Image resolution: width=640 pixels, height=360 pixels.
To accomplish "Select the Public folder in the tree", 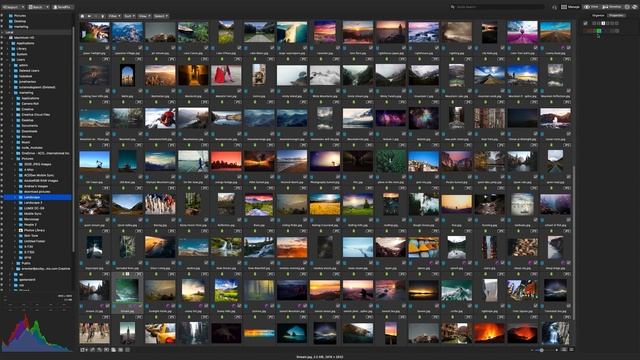I will click(26, 263).
